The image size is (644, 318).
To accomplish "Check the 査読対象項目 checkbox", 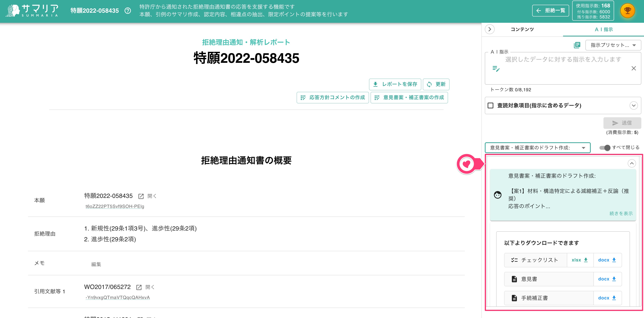I will point(490,105).
